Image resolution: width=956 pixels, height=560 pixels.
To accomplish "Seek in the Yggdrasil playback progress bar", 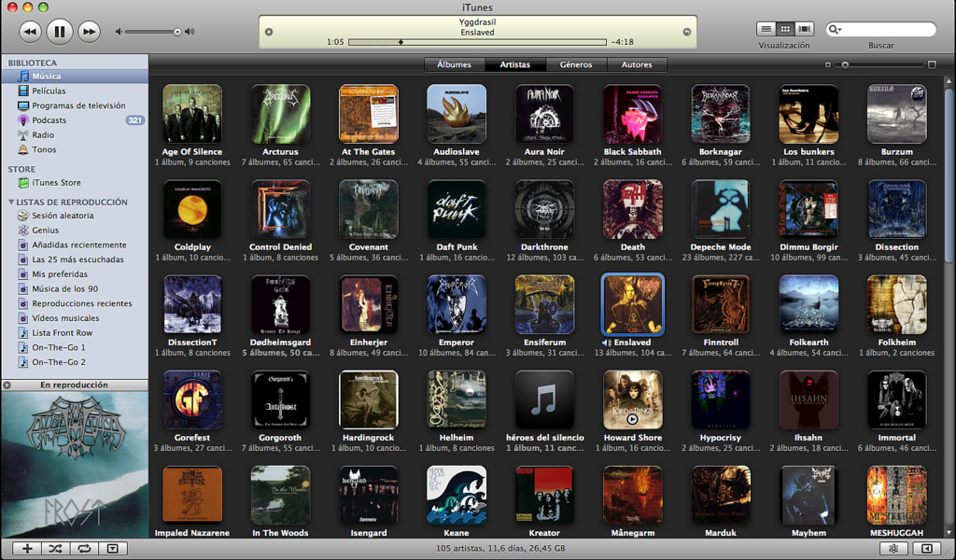I will (477, 42).
